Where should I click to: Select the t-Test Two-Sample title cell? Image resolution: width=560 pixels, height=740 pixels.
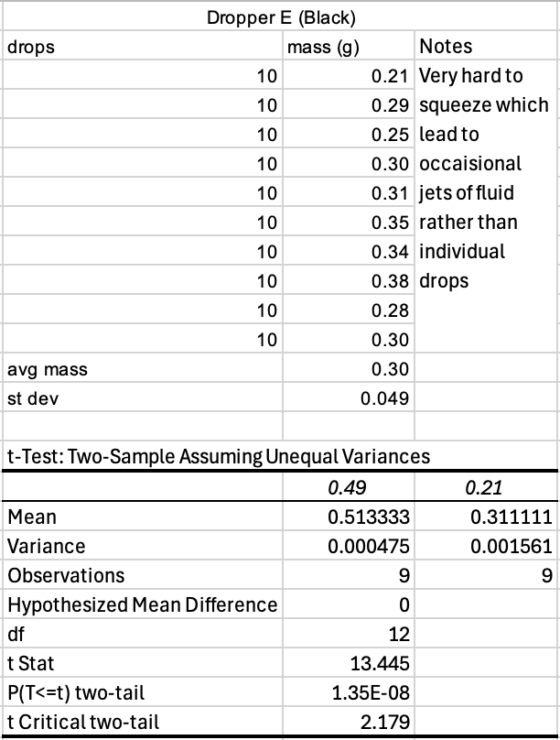click(218, 456)
